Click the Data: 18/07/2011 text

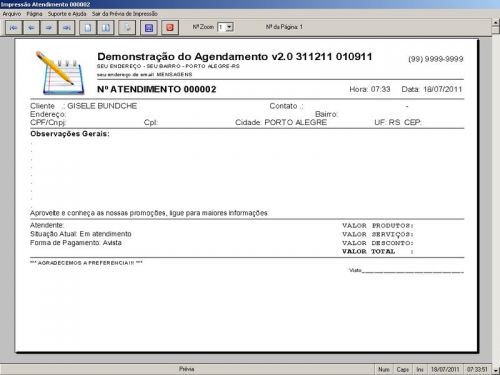tap(432, 89)
